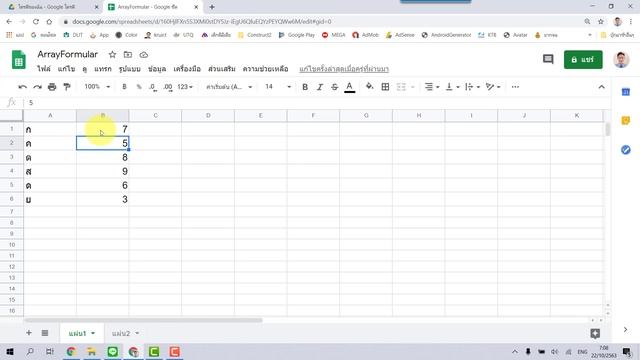Click the move to folder icon
The width and height of the screenshot is (640, 360).
coord(128,54)
